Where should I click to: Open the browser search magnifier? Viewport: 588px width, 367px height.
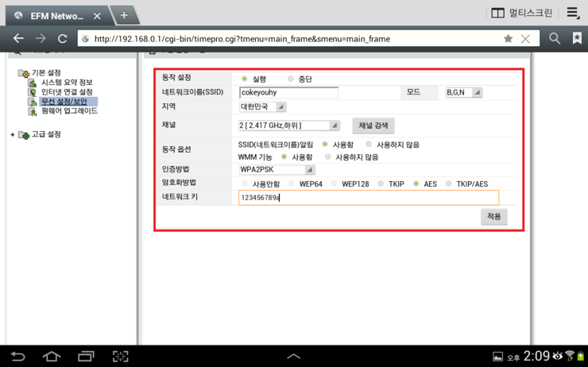click(555, 38)
